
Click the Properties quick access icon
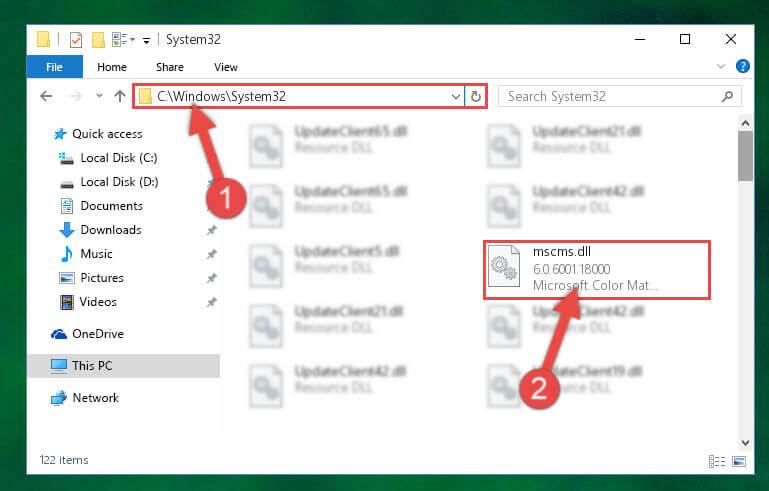coord(76,40)
